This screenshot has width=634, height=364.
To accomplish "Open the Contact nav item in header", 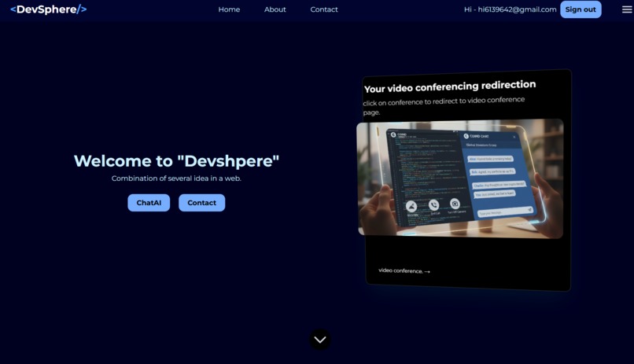I will (324, 9).
